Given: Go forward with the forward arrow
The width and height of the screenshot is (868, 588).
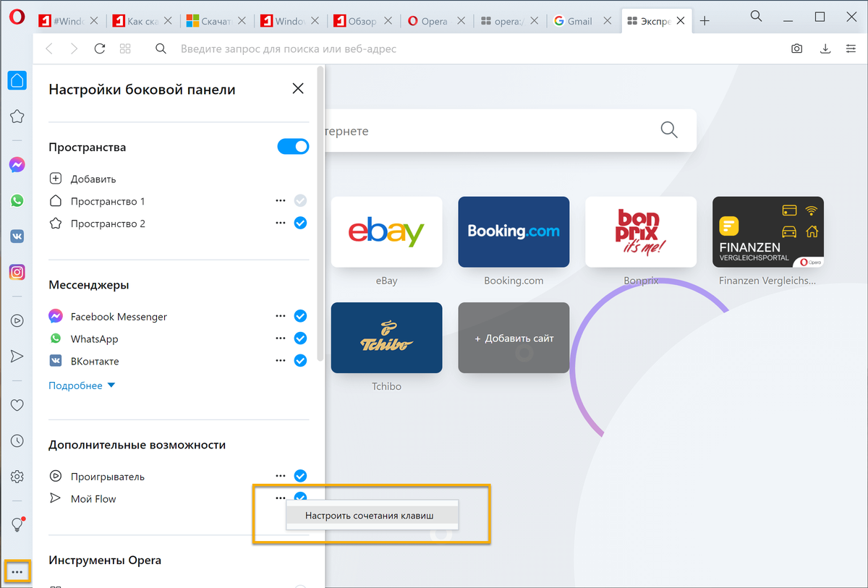Looking at the screenshot, I should point(74,49).
